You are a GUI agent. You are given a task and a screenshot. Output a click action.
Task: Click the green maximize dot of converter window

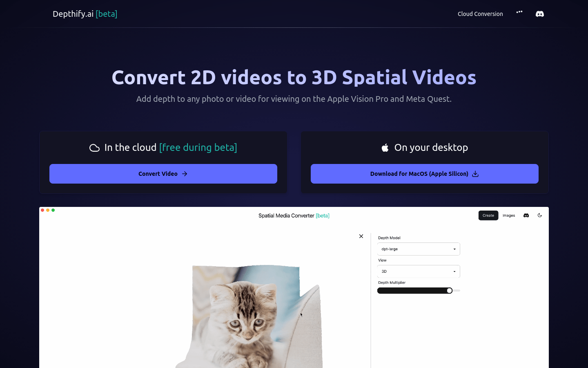(53, 210)
